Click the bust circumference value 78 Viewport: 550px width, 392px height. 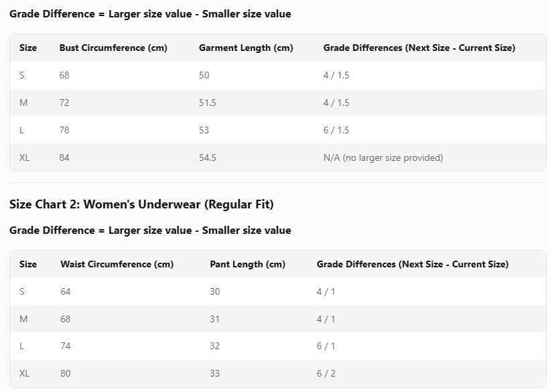tap(64, 131)
